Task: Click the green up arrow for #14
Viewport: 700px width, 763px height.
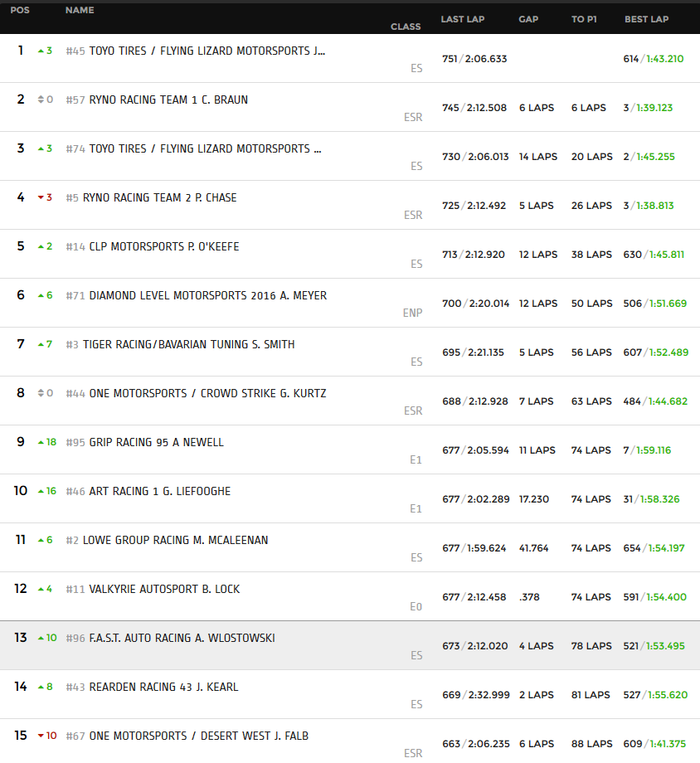Action: click(41, 246)
